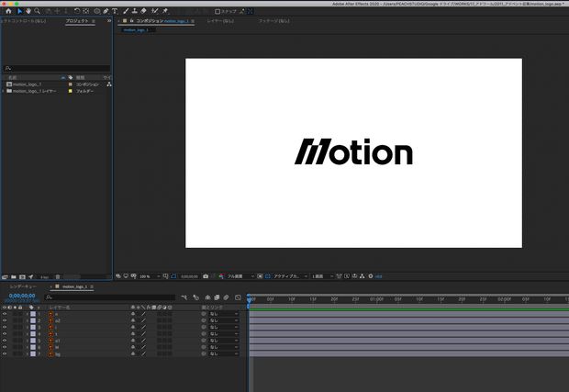Expand the motion_logo_1 layers folder
Viewport: 569px width, 392px height.
coord(4,91)
